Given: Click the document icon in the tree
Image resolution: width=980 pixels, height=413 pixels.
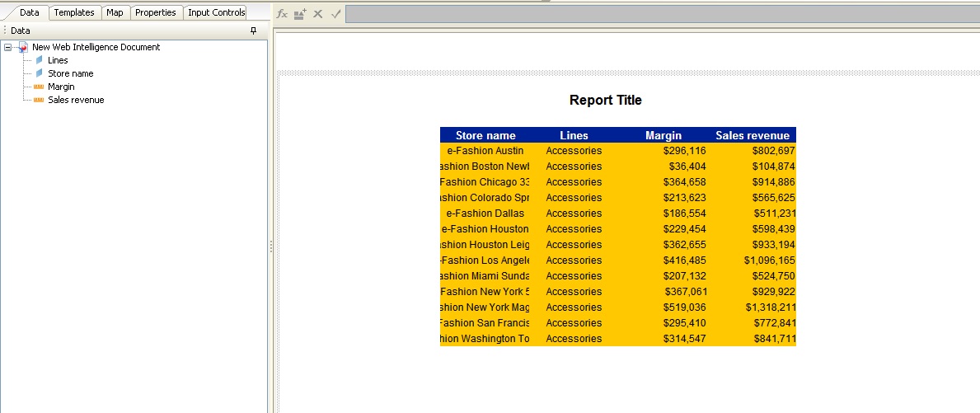Looking at the screenshot, I should (23, 48).
